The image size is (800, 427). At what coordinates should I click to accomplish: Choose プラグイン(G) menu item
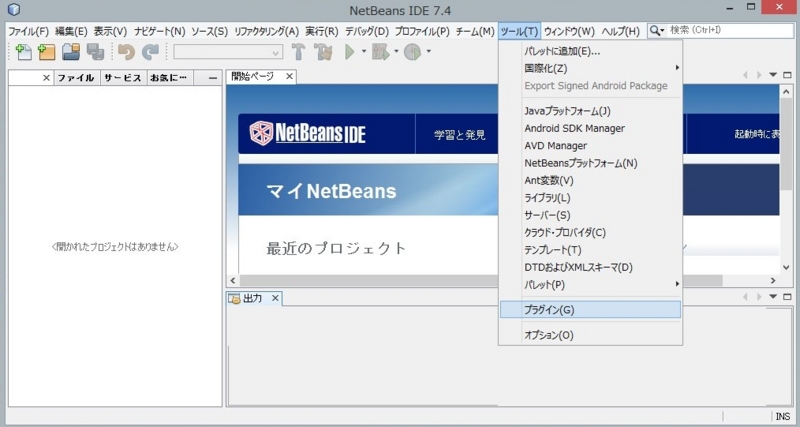[590, 310]
